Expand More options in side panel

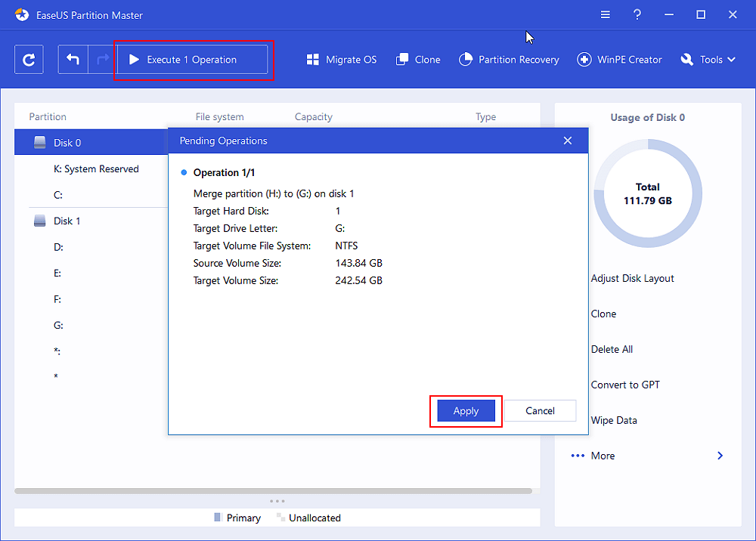tap(603, 456)
